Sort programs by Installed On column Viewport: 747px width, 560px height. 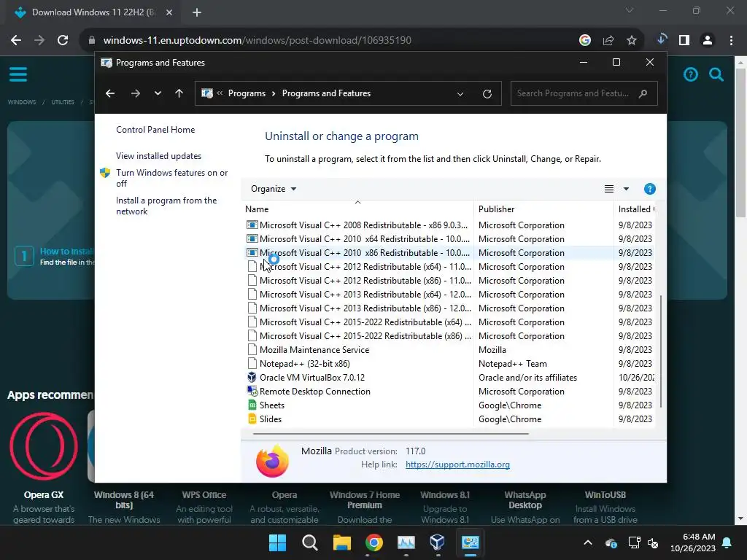click(x=635, y=209)
